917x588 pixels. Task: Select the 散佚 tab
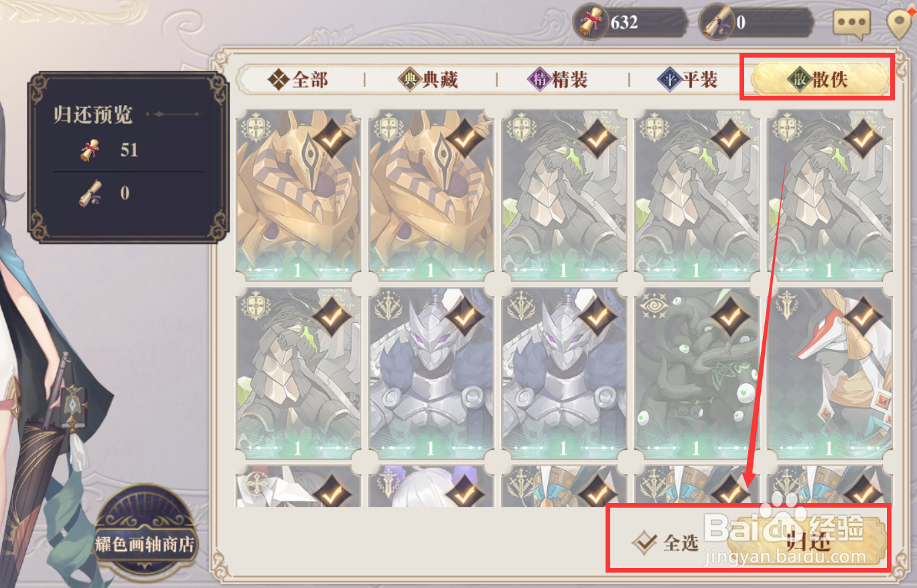tap(820, 80)
